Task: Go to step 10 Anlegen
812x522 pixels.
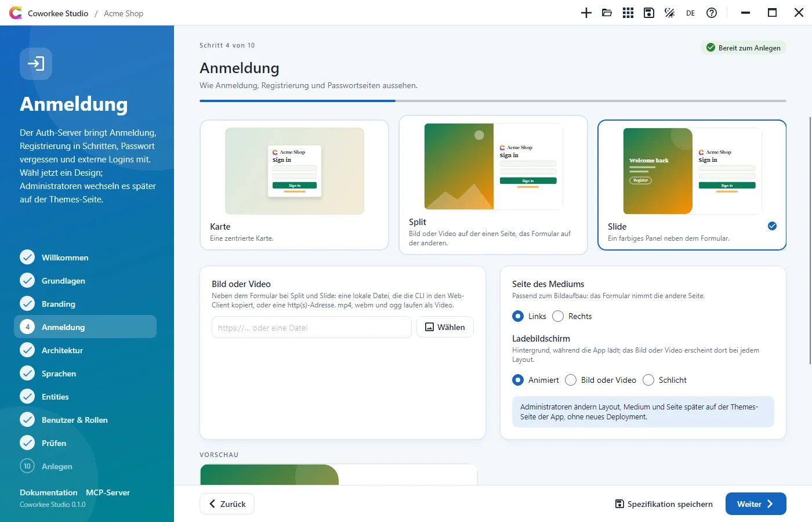Action: pyautogui.click(x=85, y=466)
